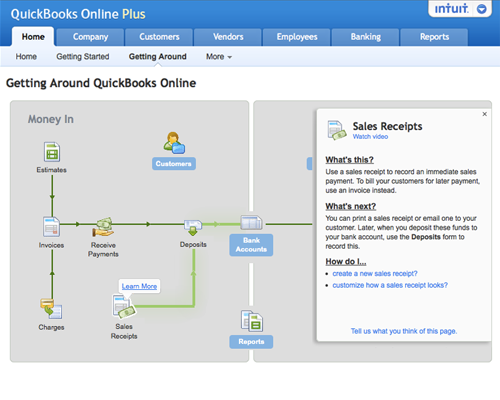Open the Invoices icon in the workflow
Screen dimensions: 500x400
51,226
